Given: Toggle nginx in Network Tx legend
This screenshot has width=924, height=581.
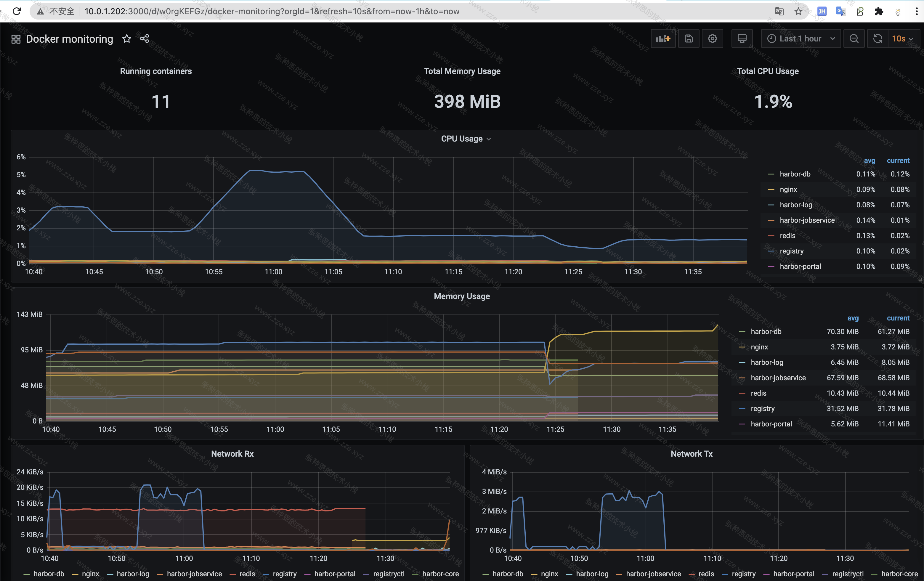Looking at the screenshot, I should click(549, 574).
